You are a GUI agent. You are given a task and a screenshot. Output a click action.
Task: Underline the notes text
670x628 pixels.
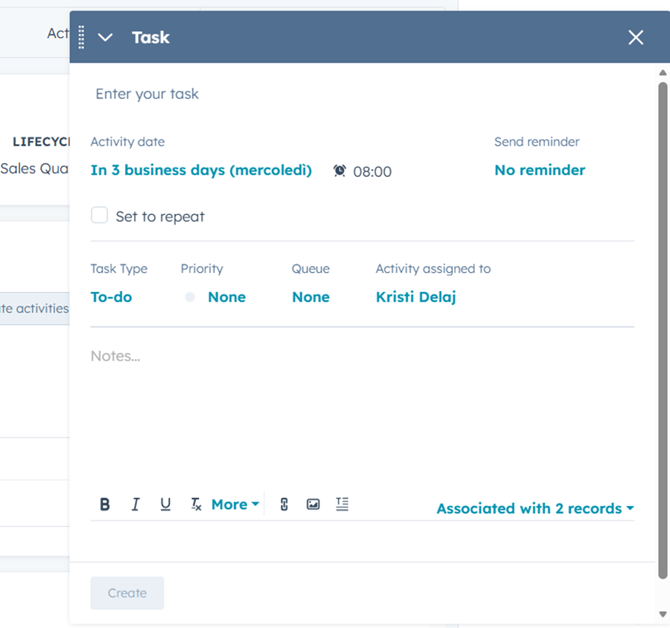[165, 505]
